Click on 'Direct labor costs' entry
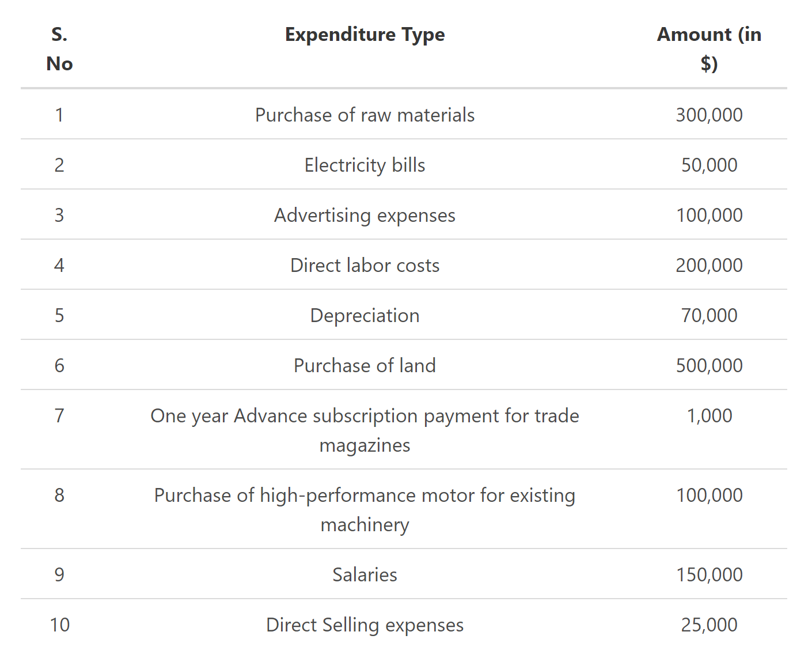This screenshot has width=812, height=662. tap(365, 265)
